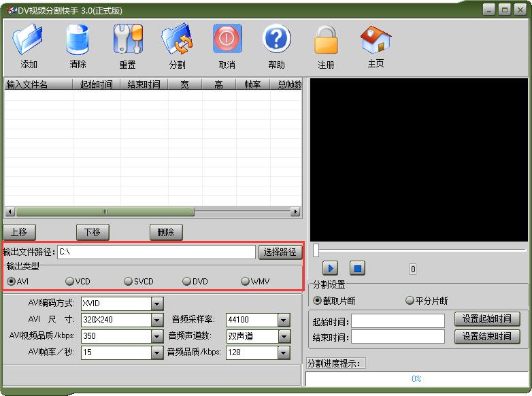Open the 音频采样率 44100 dropdown
Viewport: 532px width, 396px height.
(284, 320)
